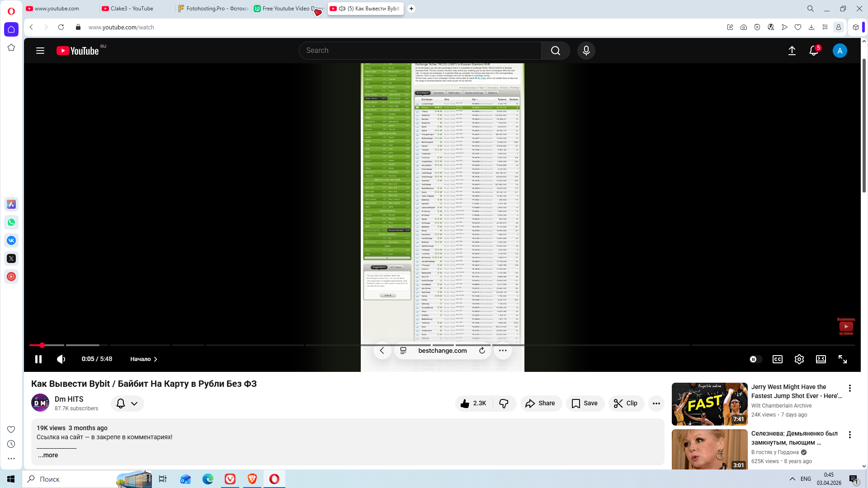The image size is (868, 488).
Task: Toggle closed captions CC button
Action: [777, 359]
